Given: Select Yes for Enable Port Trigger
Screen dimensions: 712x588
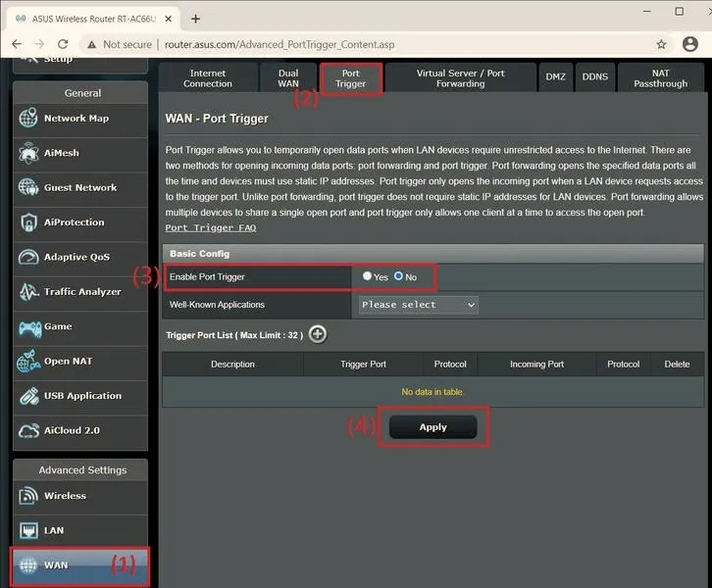Looking at the screenshot, I should (367, 275).
